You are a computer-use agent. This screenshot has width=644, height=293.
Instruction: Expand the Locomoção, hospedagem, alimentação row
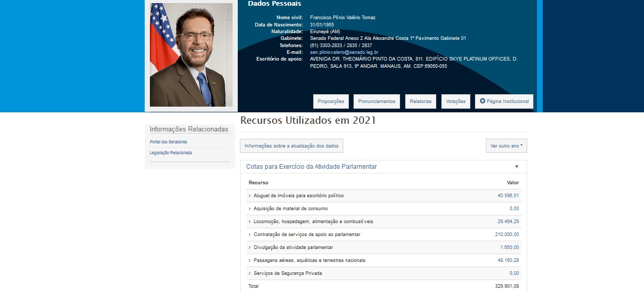coord(250,222)
